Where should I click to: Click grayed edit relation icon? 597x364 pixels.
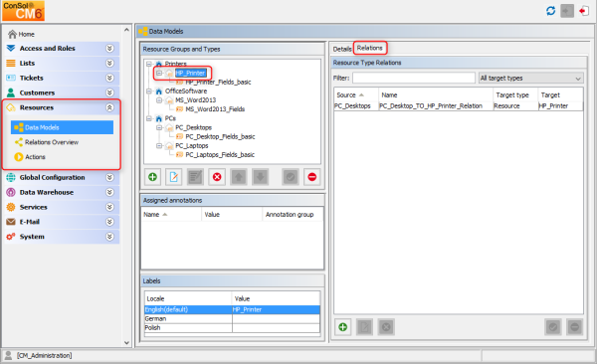(364, 327)
